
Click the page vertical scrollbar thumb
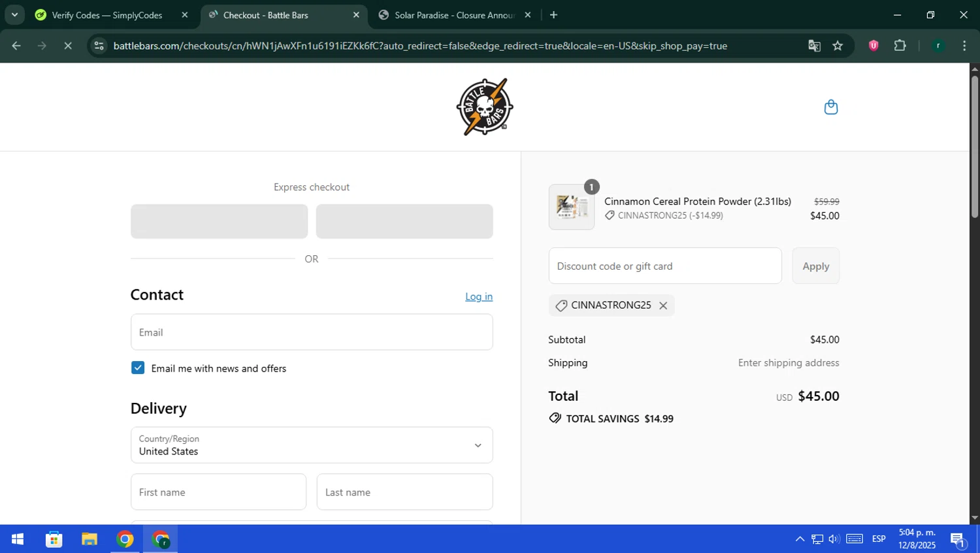click(975, 147)
